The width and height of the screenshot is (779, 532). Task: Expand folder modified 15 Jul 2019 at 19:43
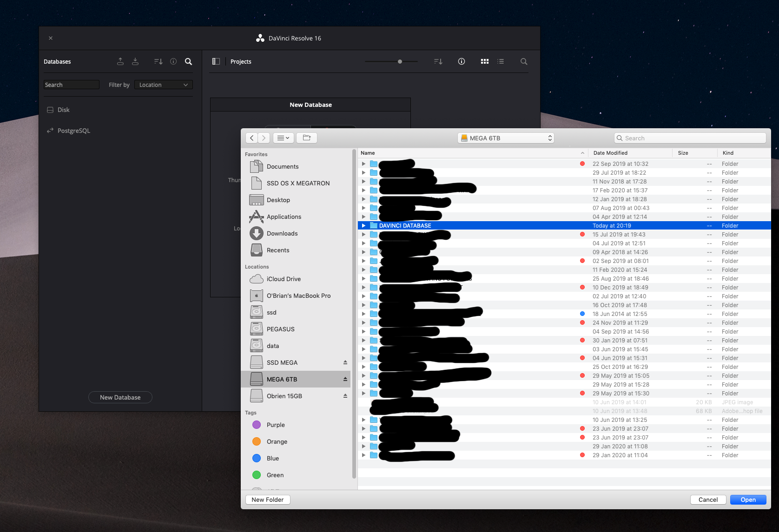363,235
